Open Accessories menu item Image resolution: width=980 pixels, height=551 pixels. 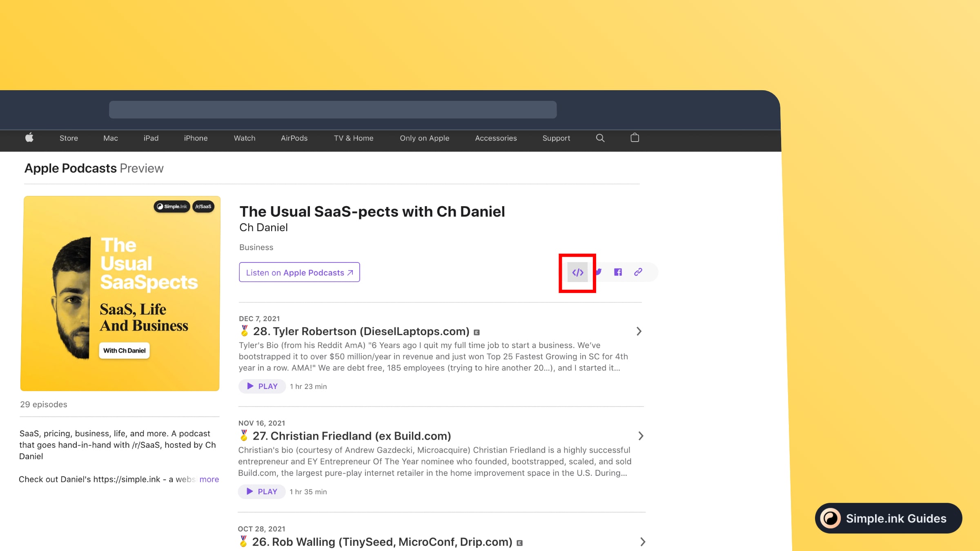pyautogui.click(x=496, y=138)
